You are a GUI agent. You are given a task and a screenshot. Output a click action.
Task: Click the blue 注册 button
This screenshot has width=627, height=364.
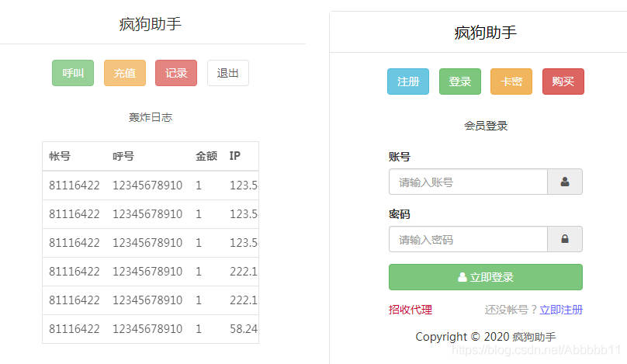408,81
